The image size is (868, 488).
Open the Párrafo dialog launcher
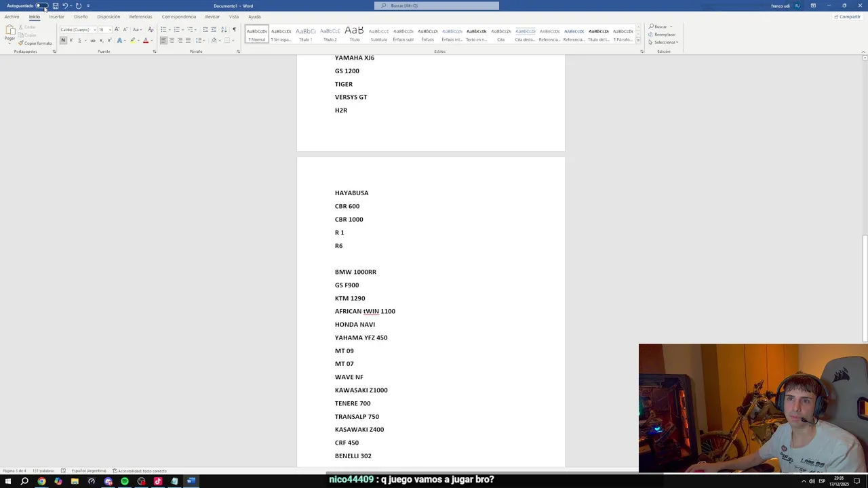pyautogui.click(x=238, y=52)
